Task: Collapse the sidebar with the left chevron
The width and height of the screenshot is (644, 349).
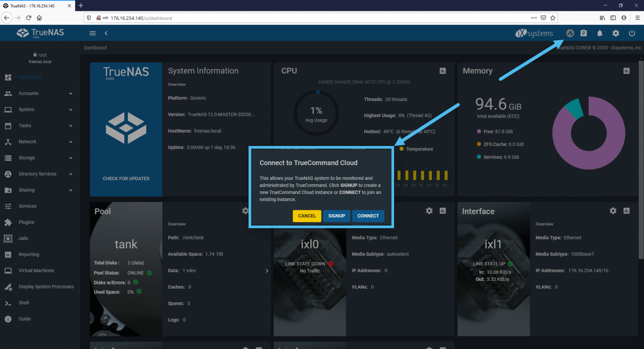Action: pyautogui.click(x=106, y=33)
